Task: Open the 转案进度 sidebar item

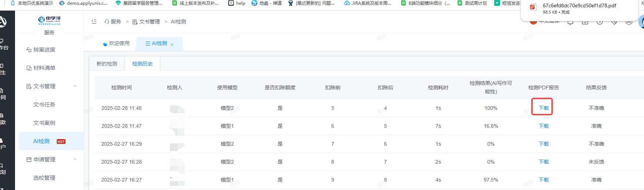Action: [x=41, y=50]
